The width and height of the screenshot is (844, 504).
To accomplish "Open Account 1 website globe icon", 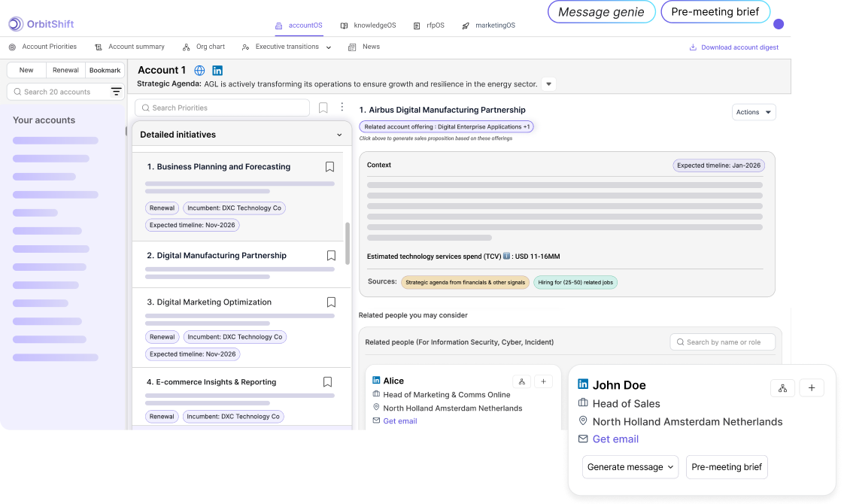I will click(199, 71).
